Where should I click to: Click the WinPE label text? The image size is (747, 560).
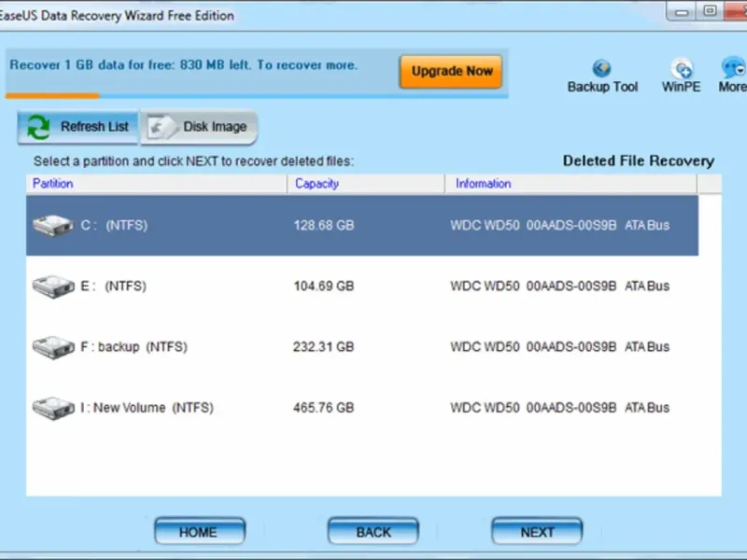coord(682,87)
